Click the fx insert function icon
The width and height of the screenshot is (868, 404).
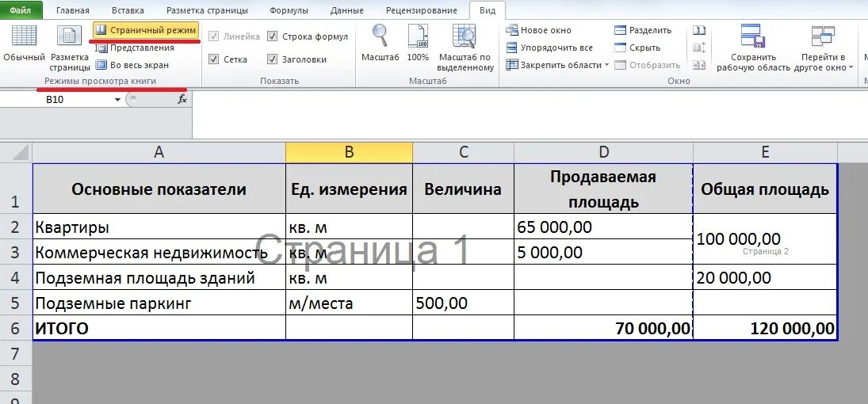(x=182, y=100)
